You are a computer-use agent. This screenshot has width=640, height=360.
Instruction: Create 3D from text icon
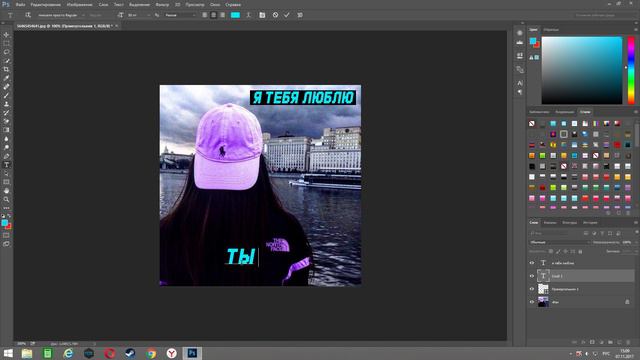coord(300,15)
